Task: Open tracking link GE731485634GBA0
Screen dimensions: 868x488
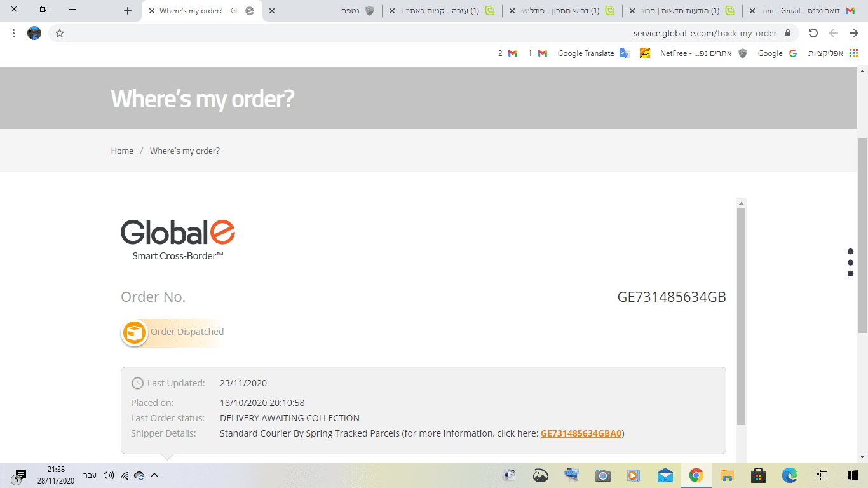Action: (581, 433)
